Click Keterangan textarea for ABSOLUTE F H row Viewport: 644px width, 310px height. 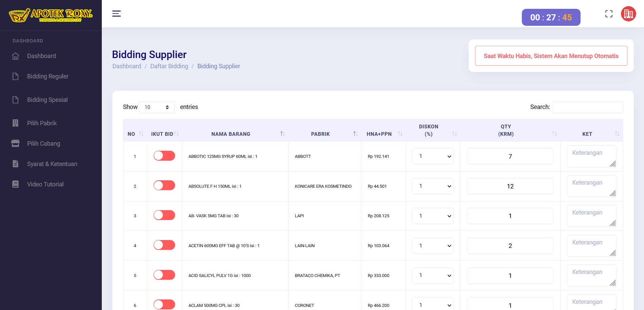point(591,186)
